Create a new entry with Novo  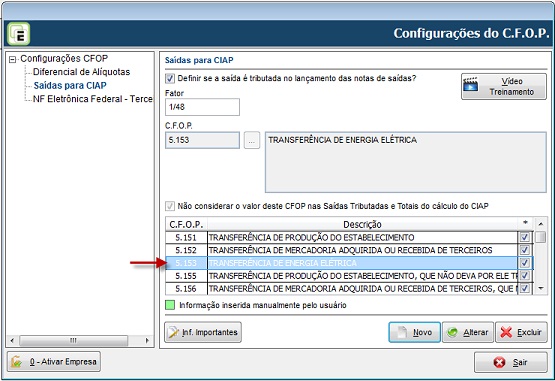tap(414, 332)
